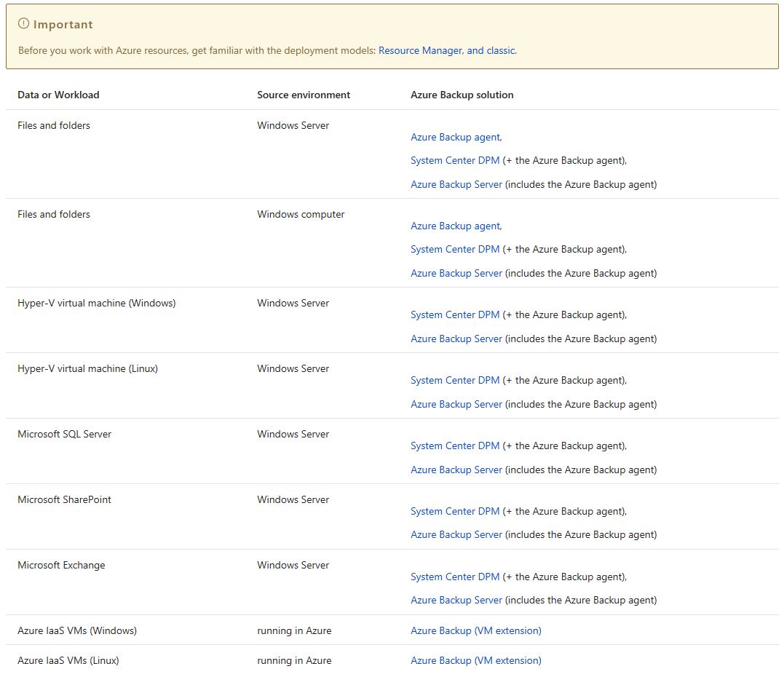Click Windows Server cell in Microsoft SQL Server row
Screen dimensions: 784x685
(x=293, y=434)
